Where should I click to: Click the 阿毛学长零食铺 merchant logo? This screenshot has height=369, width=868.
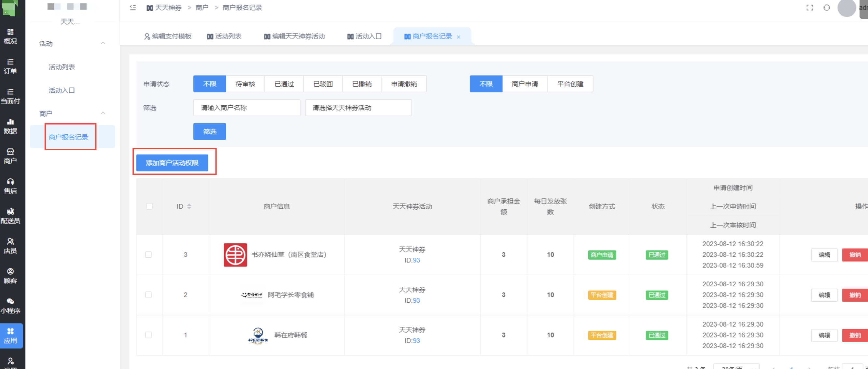(252, 295)
